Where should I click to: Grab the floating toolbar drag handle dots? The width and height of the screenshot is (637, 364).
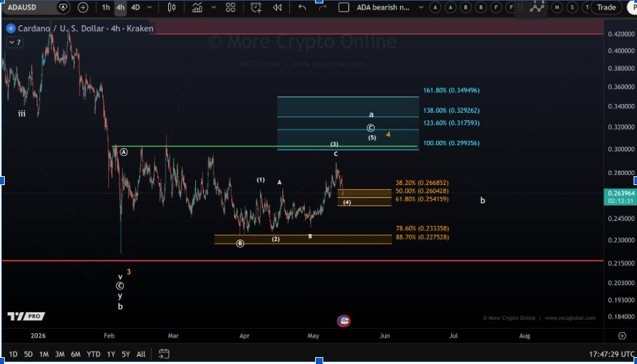(x=520, y=7)
